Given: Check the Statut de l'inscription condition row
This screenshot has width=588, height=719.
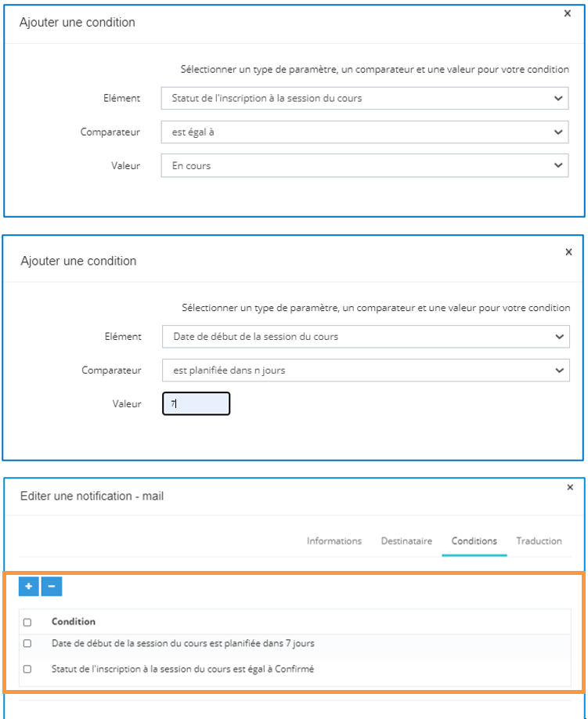Looking at the screenshot, I should (x=27, y=669).
